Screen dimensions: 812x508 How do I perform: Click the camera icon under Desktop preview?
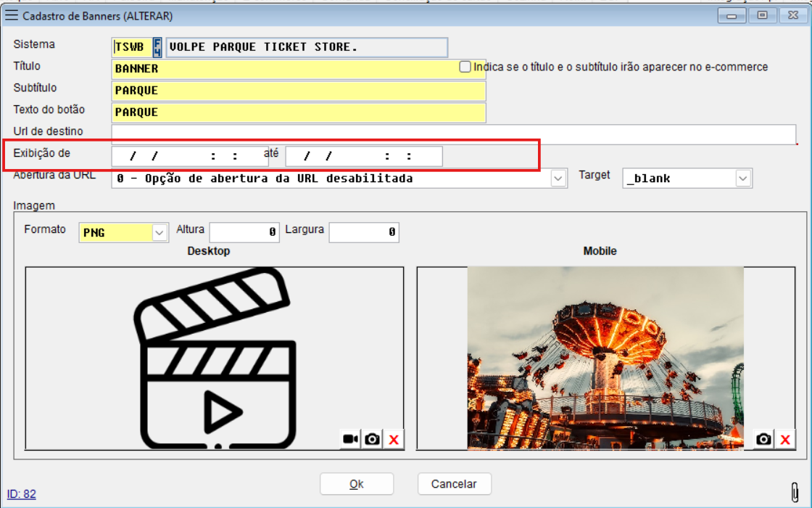373,439
